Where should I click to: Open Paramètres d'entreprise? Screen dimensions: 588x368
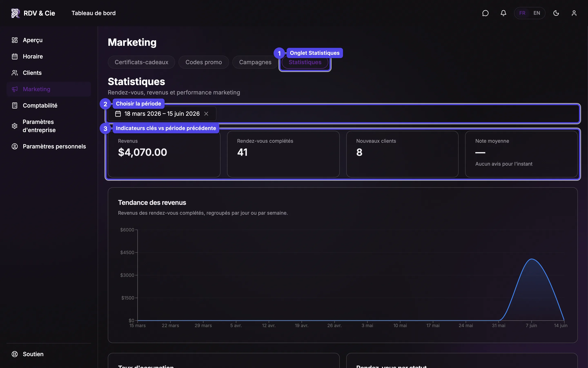[x=49, y=126]
